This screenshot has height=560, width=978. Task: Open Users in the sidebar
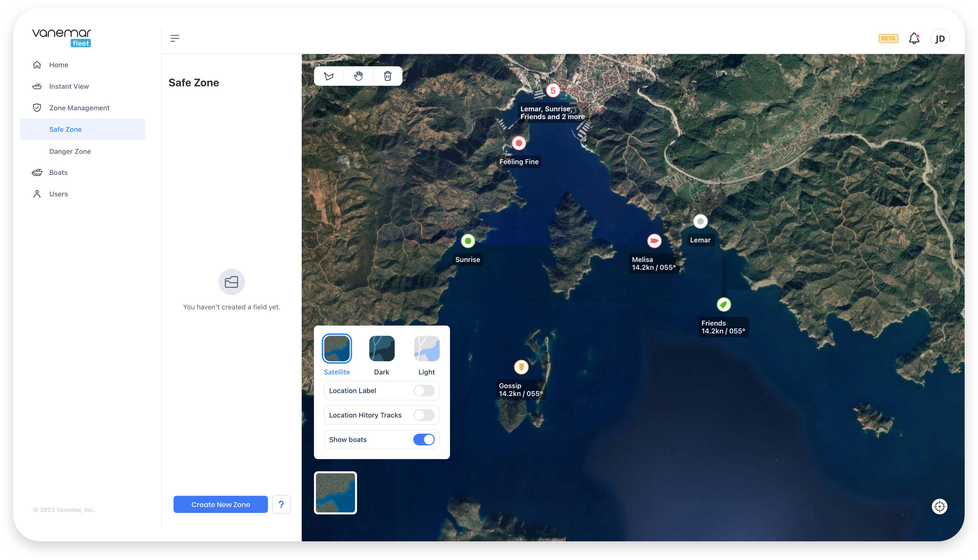82,194
